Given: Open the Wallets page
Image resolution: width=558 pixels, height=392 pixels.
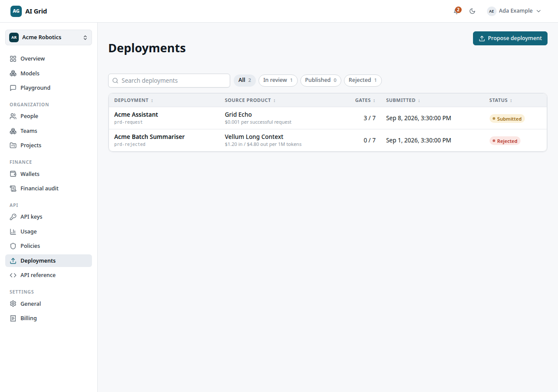Looking at the screenshot, I should [x=49, y=174].
